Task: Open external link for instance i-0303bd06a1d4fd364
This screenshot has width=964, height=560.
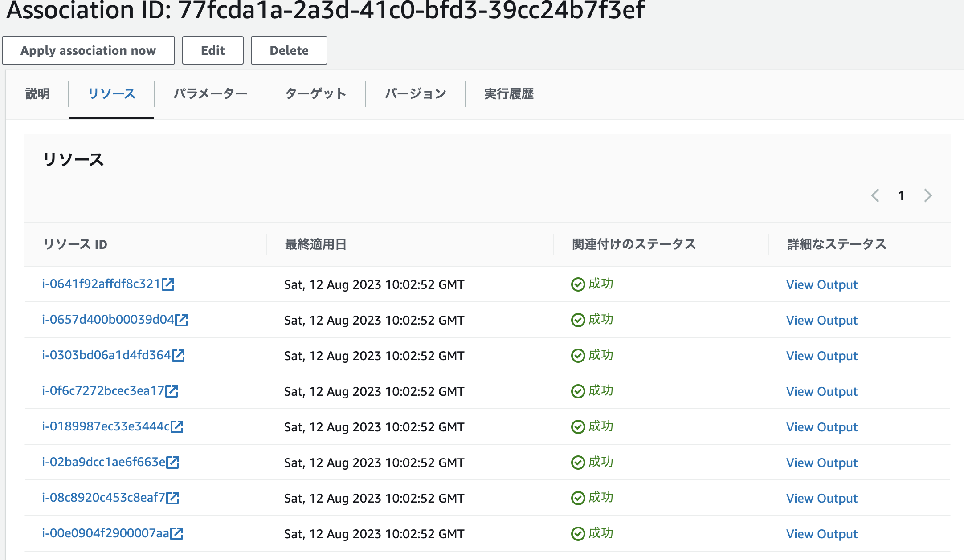Action: (179, 355)
